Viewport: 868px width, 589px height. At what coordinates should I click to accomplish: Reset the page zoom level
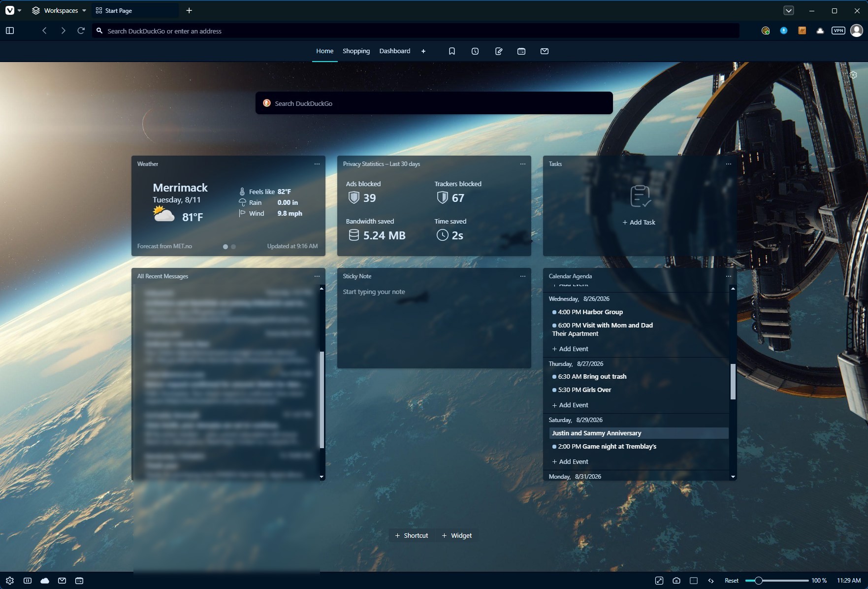pyautogui.click(x=732, y=581)
